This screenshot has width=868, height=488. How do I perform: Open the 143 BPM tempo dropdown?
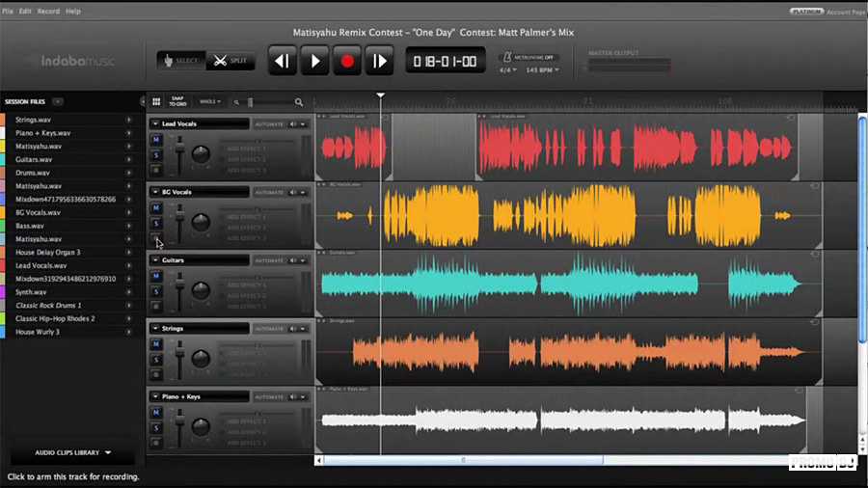pos(542,70)
